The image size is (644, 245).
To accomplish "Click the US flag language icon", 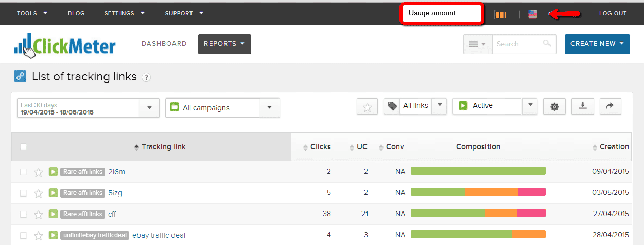I will (533, 14).
